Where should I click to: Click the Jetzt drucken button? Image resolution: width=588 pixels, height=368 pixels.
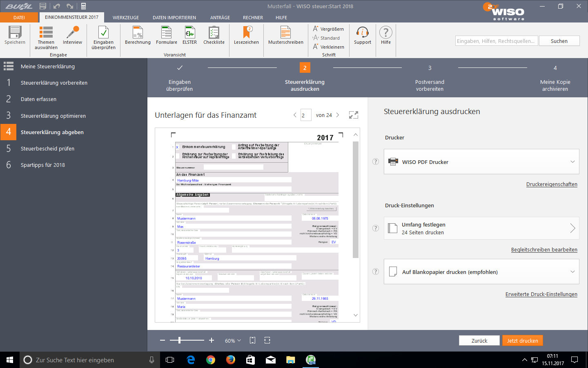pos(523,341)
